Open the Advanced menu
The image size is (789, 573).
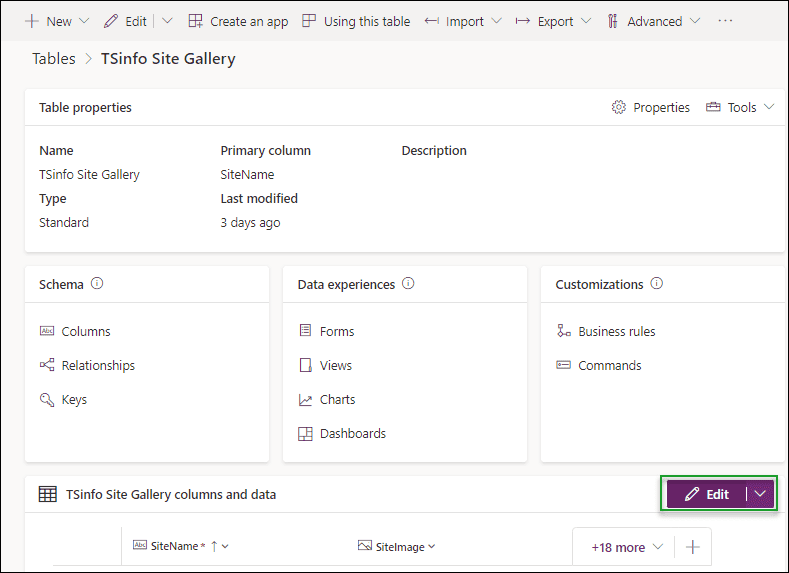click(654, 21)
